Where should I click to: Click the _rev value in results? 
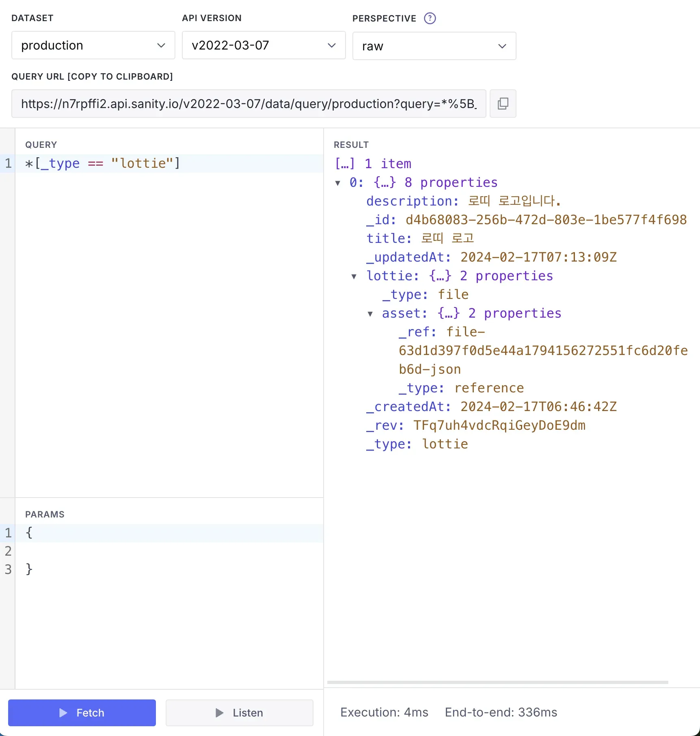click(499, 425)
